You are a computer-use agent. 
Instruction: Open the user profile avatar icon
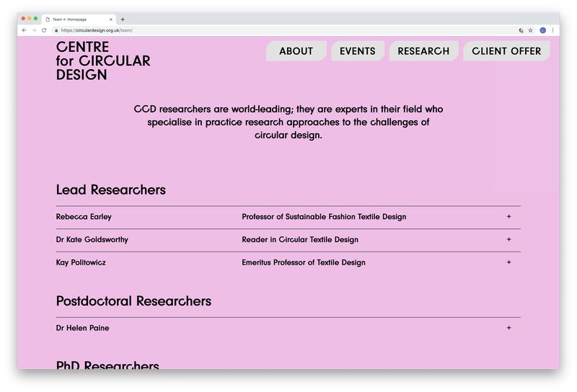(x=543, y=30)
